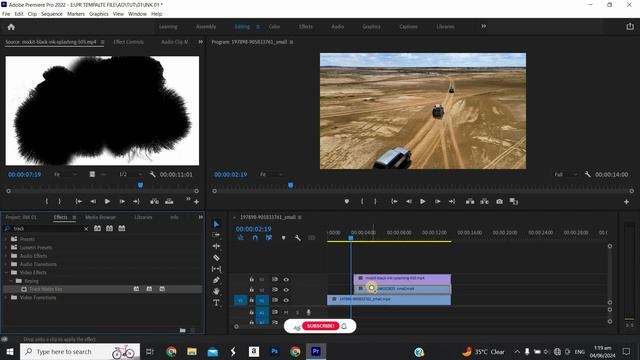
Task: Switch to Color workspace tab
Action: click(274, 27)
